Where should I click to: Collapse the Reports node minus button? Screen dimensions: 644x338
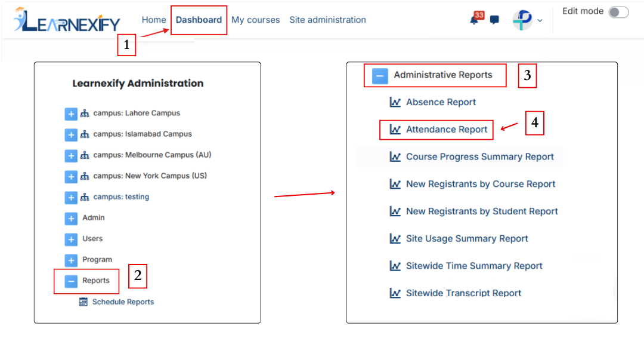point(71,281)
